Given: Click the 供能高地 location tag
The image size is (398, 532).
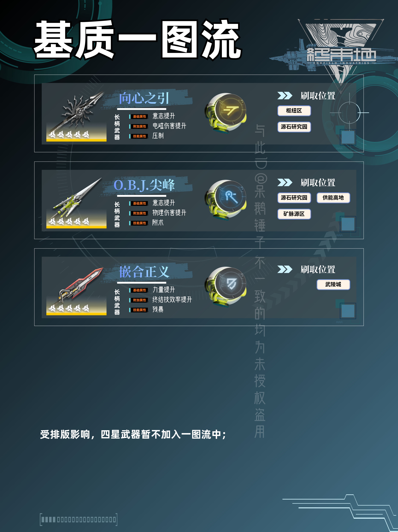Looking at the screenshot, I should 333,198.
